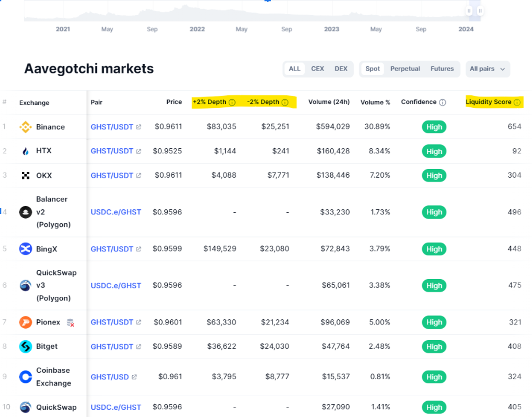Click the Confidence column info icon

click(x=442, y=102)
